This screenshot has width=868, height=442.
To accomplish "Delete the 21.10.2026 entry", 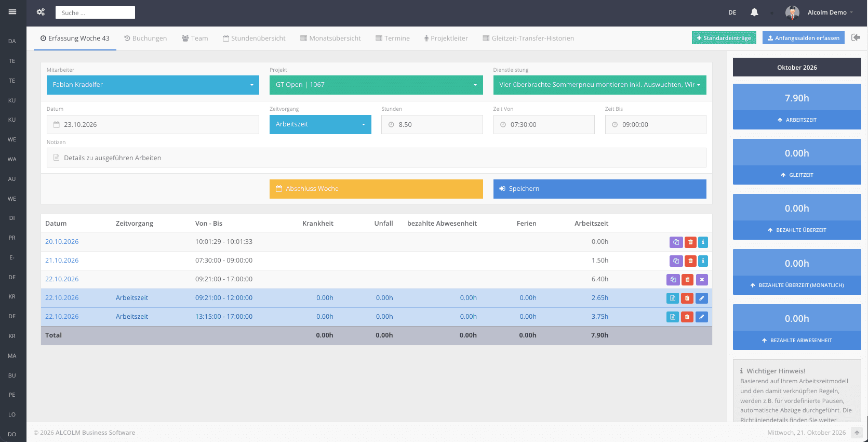I will click(690, 261).
